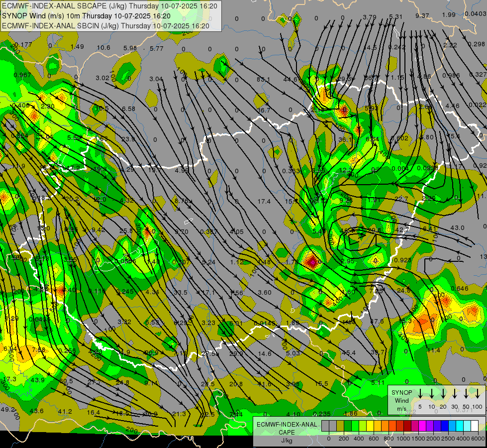Screen dimensions: 487x448
Task: Pick the dark blue swatch left of 2500 tick
Action: (x=444, y=426)
